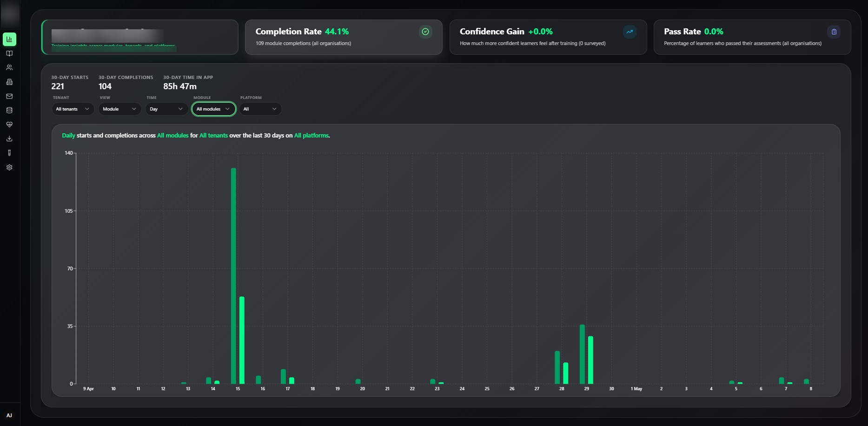Screen dimensions: 868x426
Task: Open the Module view dropdown
Action: click(x=119, y=109)
